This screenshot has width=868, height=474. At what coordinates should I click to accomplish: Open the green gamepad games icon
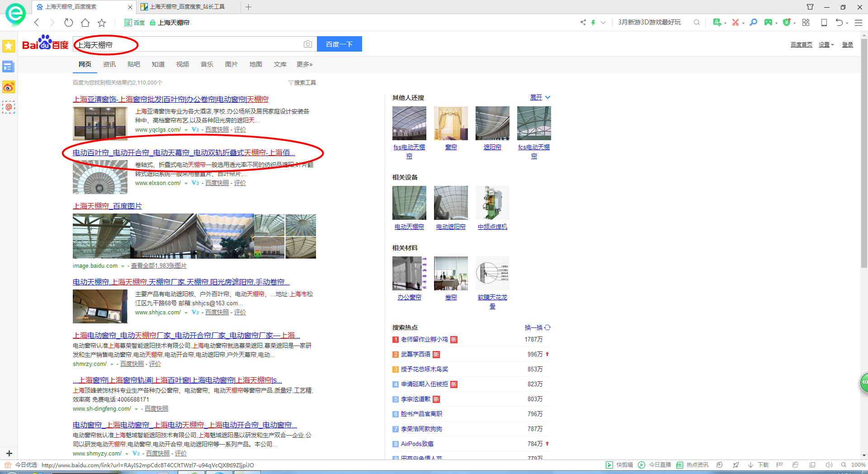(x=768, y=22)
